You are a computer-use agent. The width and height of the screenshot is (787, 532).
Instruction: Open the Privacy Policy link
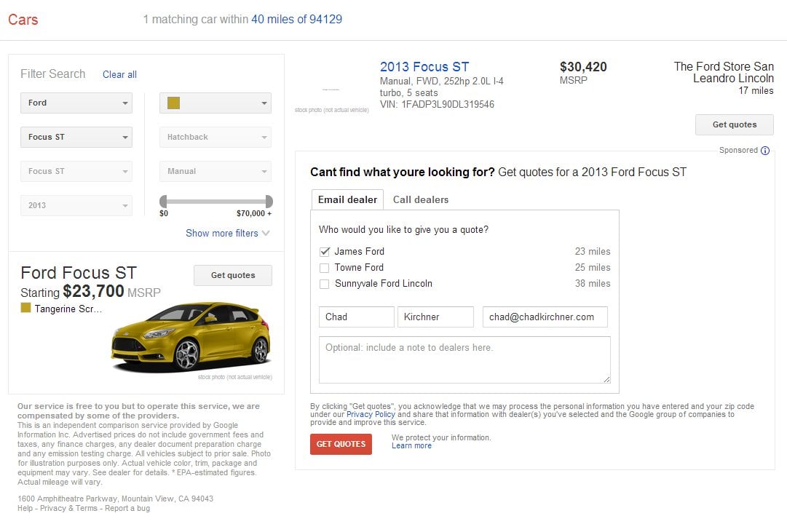pyautogui.click(x=371, y=415)
